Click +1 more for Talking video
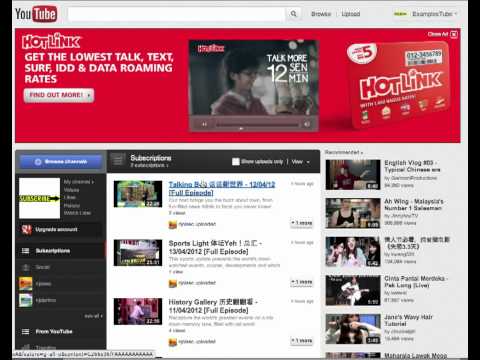The image size is (480, 360). pos(302,223)
